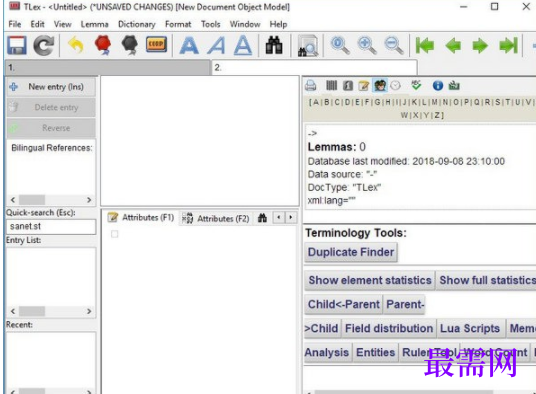Screen dimensions: 536x394
Task: Select the Attributes (F2) tab
Action: click(216, 218)
